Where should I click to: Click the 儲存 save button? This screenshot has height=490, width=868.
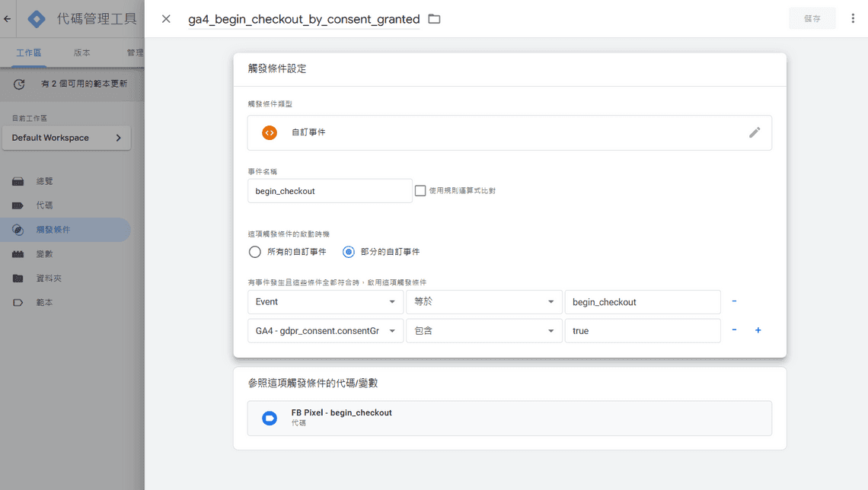[812, 17]
